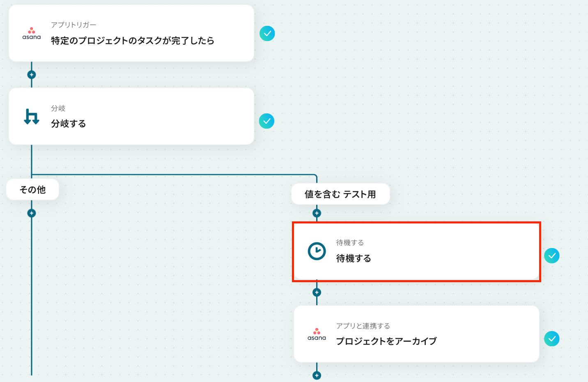Click the アプリトリガー label text
The height and width of the screenshot is (382, 588).
[73, 25]
